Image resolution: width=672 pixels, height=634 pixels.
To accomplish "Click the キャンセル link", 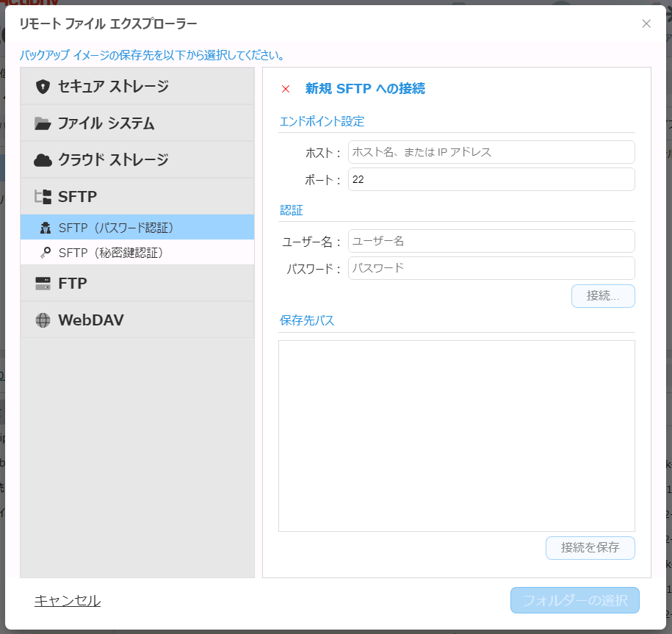I will click(x=68, y=600).
